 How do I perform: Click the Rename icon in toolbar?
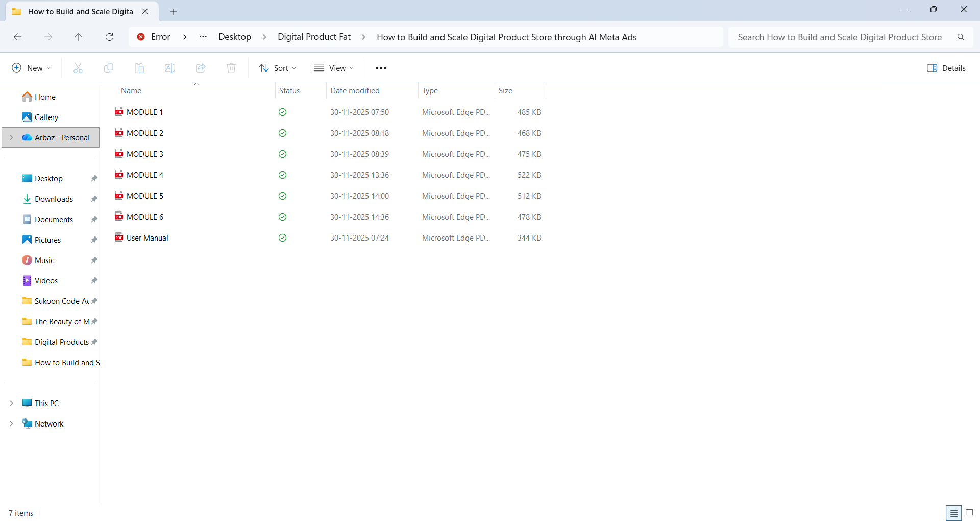pos(170,68)
